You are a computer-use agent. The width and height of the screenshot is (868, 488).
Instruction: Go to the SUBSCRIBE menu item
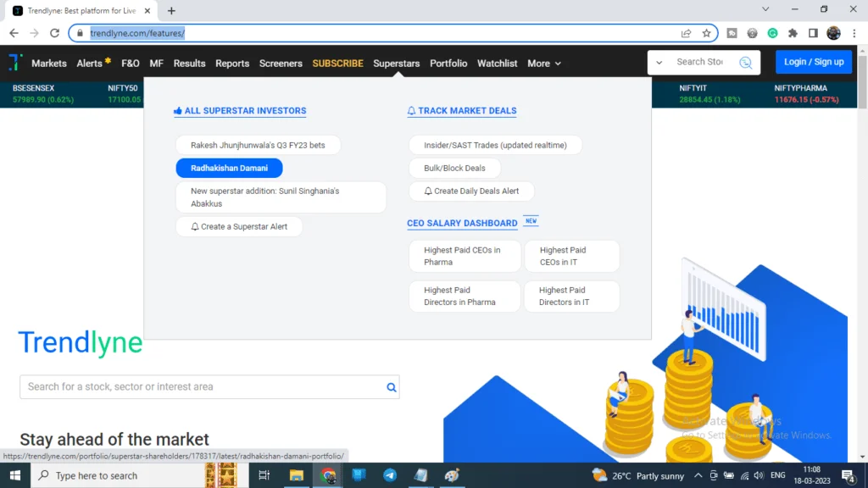point(337,64)
